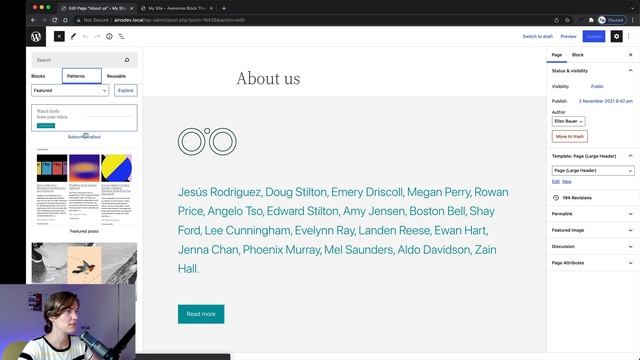The image size is (640, 360).
Task: Bookmark this page with the star
Action: point(567,20)
